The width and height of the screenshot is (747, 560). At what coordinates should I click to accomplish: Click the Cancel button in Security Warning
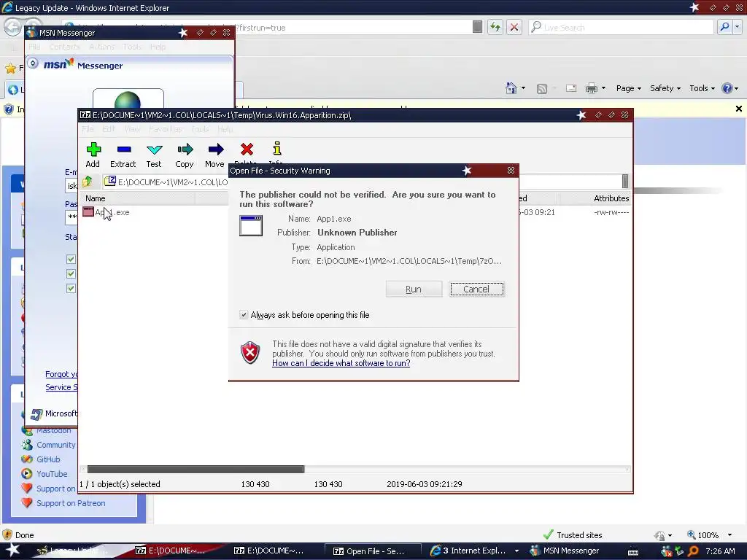coord(476,289)
